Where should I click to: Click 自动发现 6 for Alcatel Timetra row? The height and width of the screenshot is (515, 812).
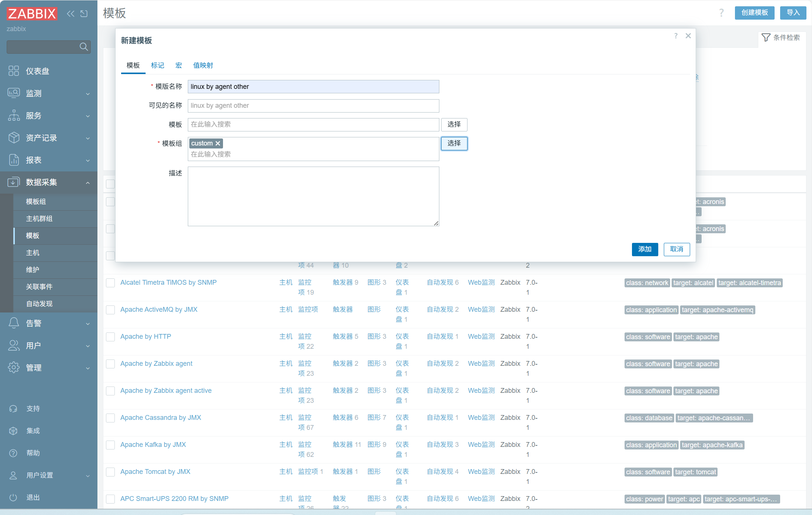pyautogui.click(x=443, y=282)
